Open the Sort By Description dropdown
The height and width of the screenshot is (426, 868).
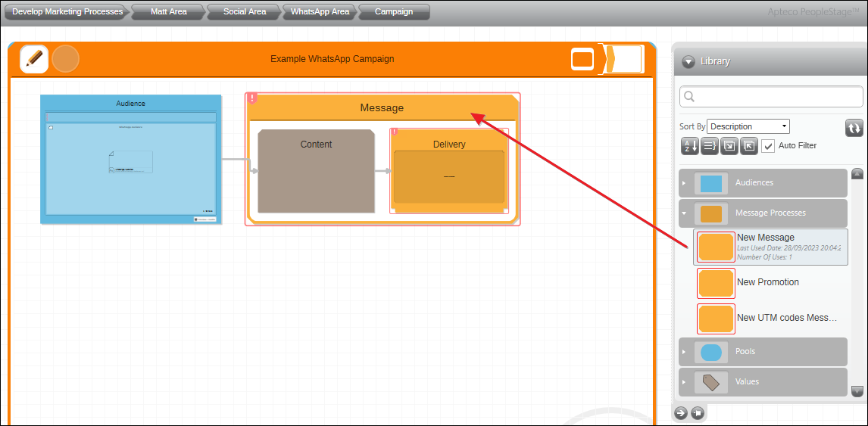pyautogui.click(x=748, y=126)
